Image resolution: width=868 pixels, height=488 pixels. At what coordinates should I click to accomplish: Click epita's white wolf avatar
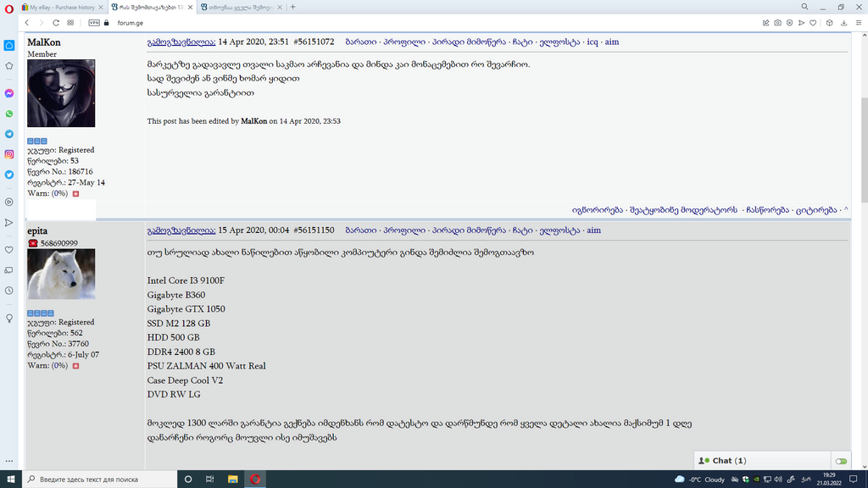(61, 274)
